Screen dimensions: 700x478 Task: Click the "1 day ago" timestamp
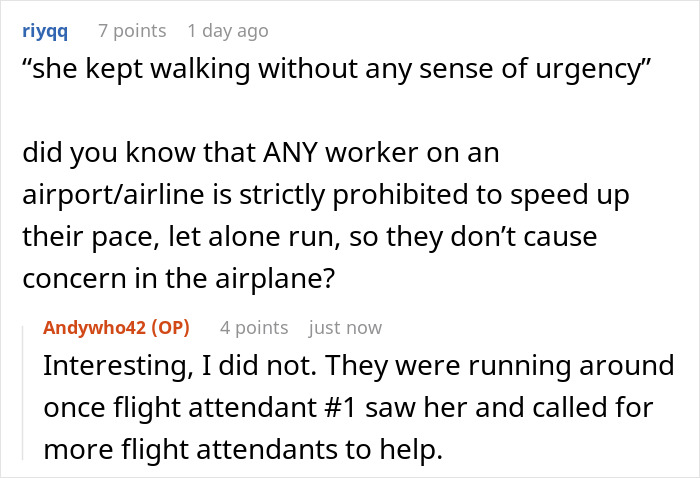pos(228,31)
